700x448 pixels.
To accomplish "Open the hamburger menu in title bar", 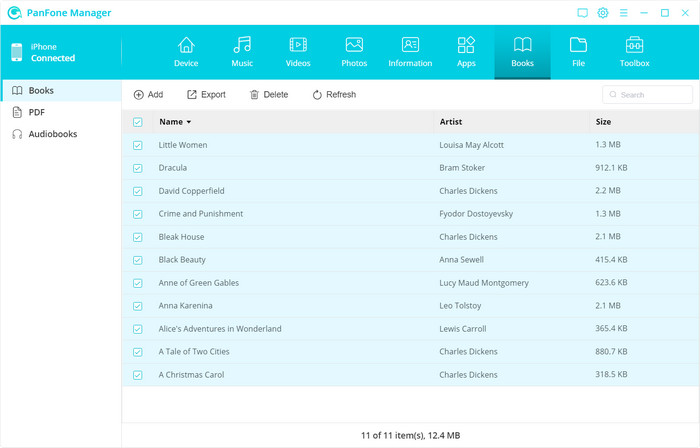I will pos(624,13).
